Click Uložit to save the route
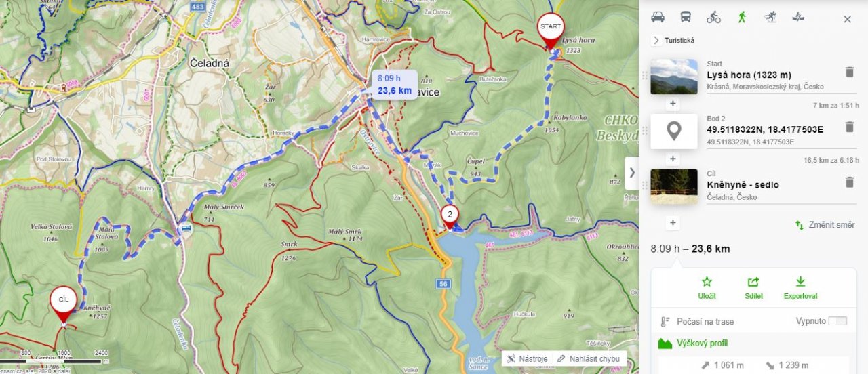 (x=707, y=288)
